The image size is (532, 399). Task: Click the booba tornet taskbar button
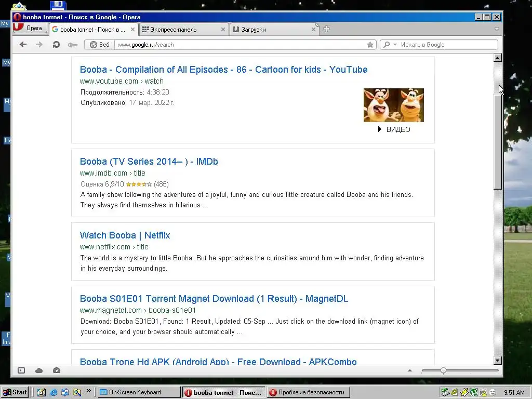[x=224, y=392]
